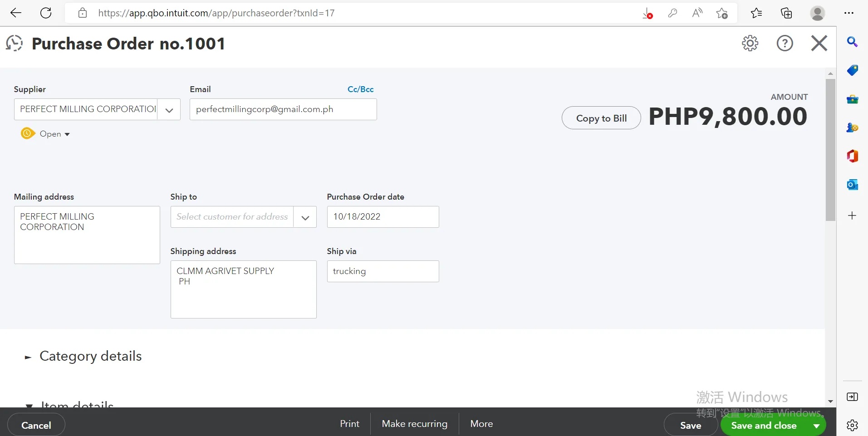This screenshot has width=868, height=436.
Task: Open sidebar settings gear at bottom
Action: pos(853,425)
